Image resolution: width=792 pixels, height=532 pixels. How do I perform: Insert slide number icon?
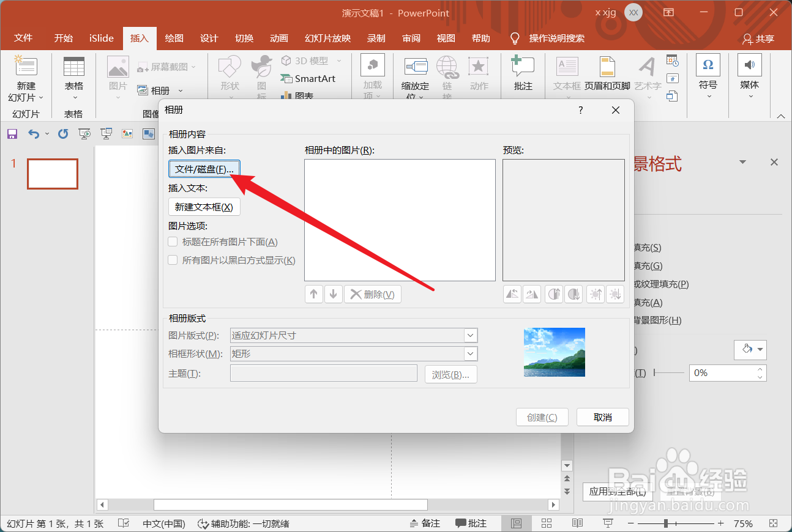tap(673, 78)
